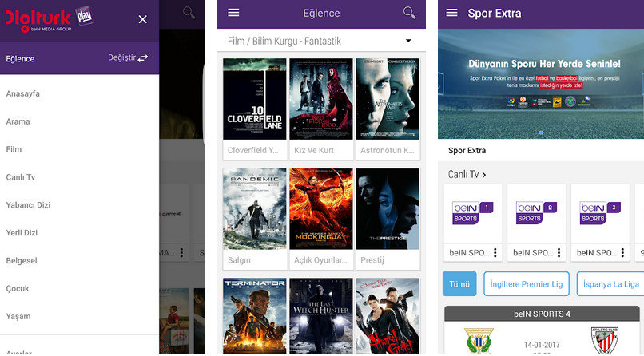Open The Astronaut's Wife poster

click(388, 99)
